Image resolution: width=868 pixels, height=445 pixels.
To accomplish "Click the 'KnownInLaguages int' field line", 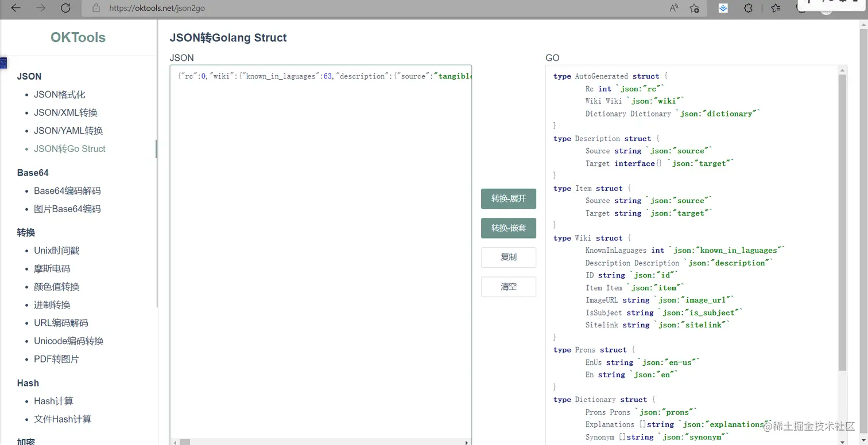I will [x=685, y=251].
